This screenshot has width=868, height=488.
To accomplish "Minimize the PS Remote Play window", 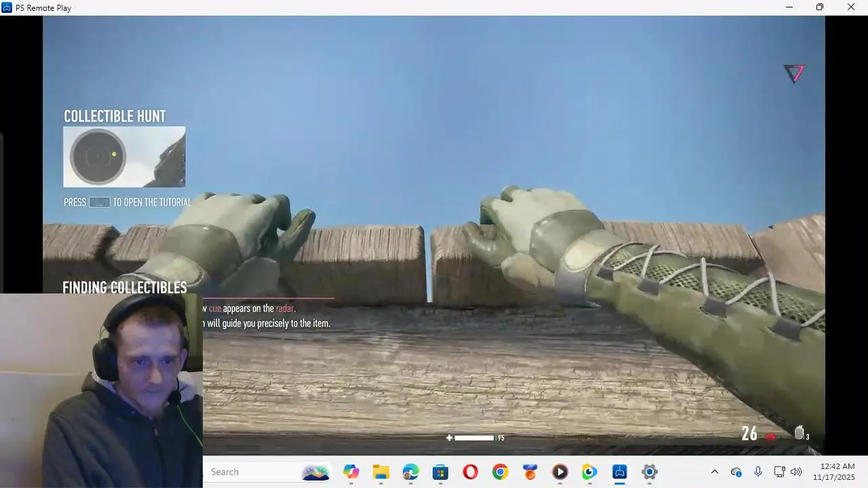I will pos(789,7).
